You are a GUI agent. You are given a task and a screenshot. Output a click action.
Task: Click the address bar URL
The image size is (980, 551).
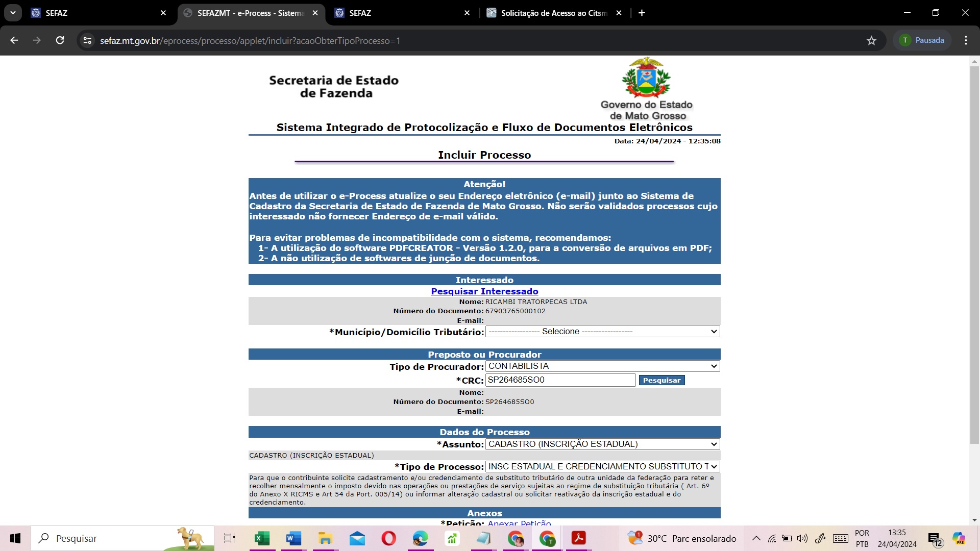pos(250,41)
